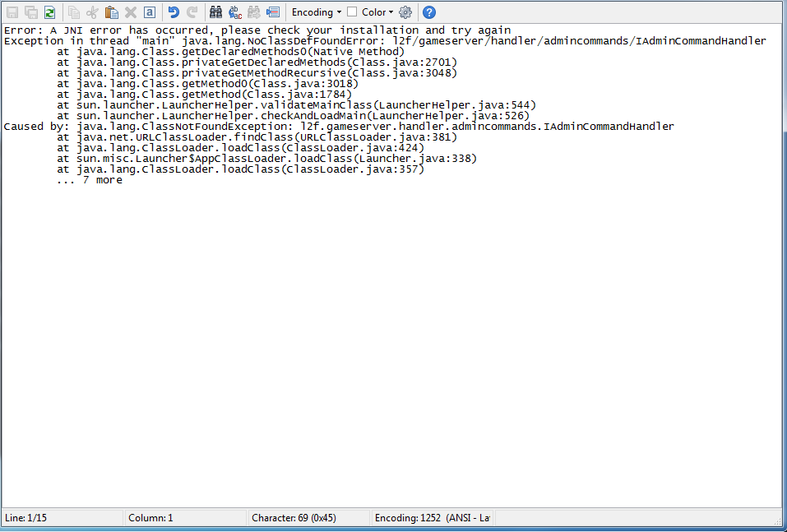Click the Encoding 1252 status bar field
Viewport: 787px width, 532px height.
432,518
